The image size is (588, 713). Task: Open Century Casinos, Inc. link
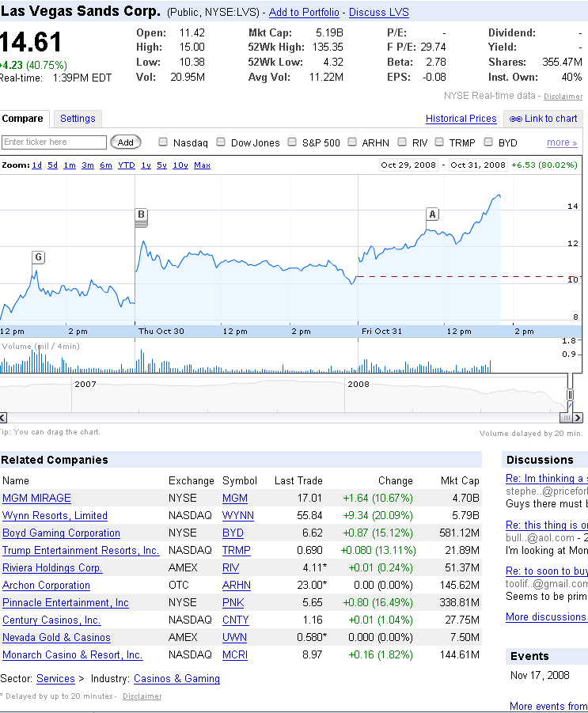pos(51,620)
